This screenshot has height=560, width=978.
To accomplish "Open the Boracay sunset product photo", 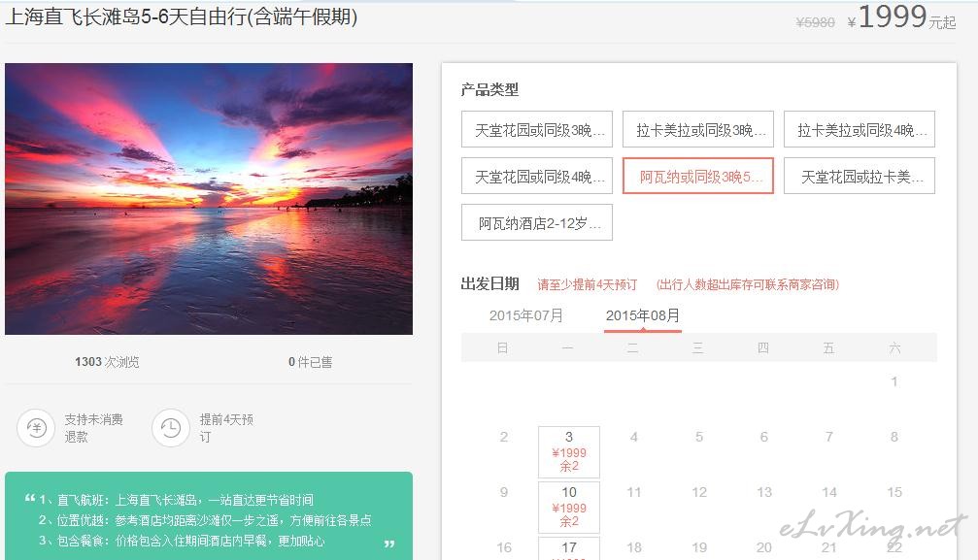I will click(x=209, y=199).
